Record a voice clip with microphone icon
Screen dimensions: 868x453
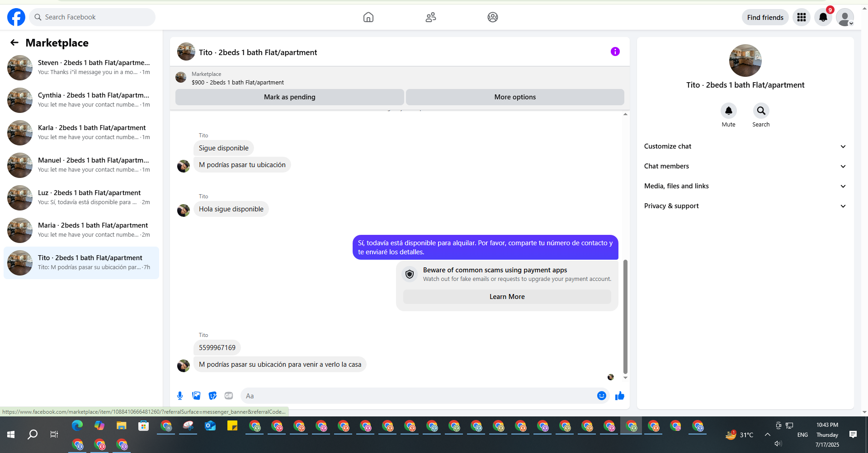pos(180,396)
